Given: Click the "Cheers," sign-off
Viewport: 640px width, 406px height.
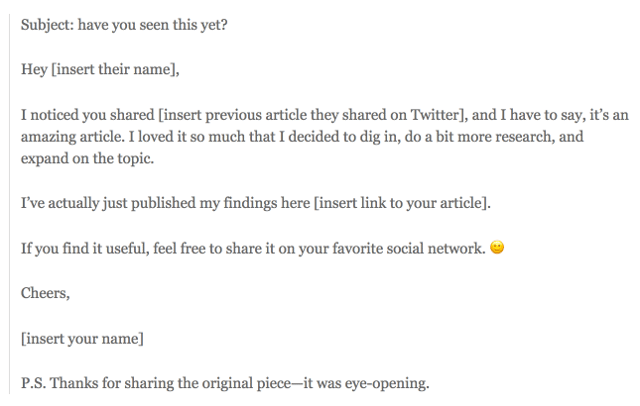Looking at the screenshot, I should [x=45, y=293].
